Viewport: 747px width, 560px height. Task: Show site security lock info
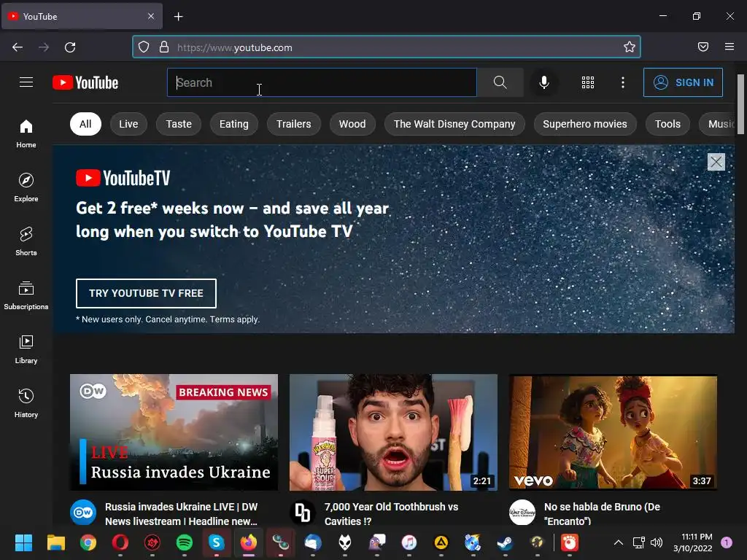point(164,47)
